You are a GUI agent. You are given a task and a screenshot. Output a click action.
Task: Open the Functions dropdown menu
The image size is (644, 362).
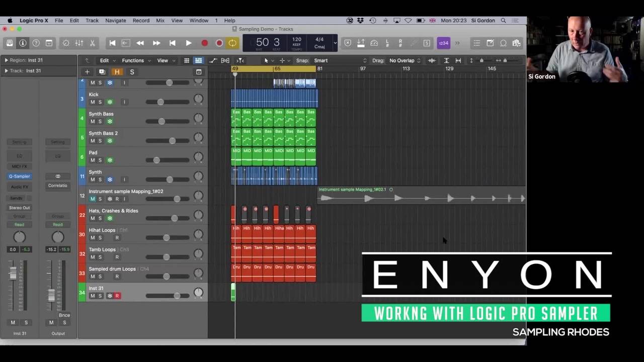[136, 60]
